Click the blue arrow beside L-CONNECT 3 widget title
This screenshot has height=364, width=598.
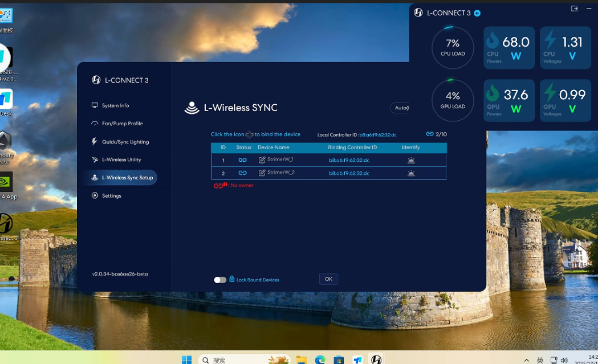coord(477,13)
